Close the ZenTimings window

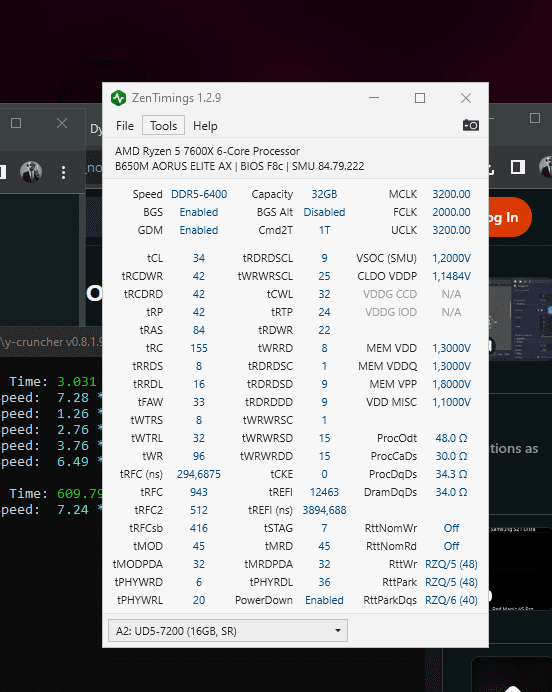pos(466,98)
